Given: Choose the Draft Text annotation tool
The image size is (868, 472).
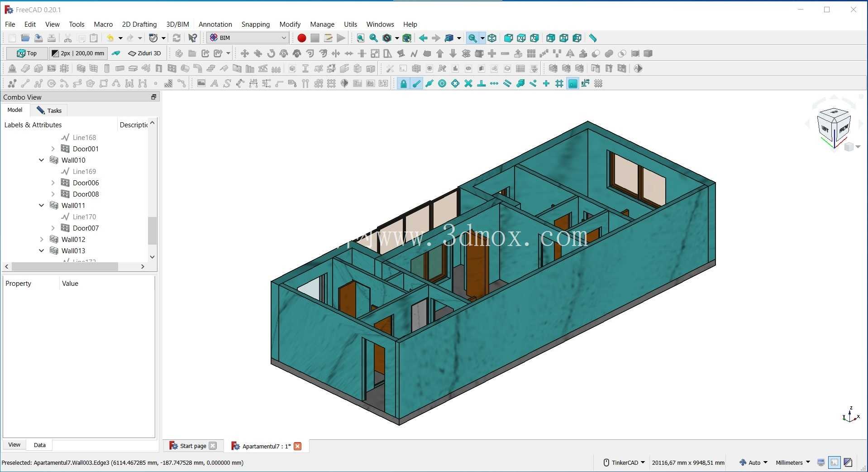Looking at the screenshot, I should coord(214,83).
